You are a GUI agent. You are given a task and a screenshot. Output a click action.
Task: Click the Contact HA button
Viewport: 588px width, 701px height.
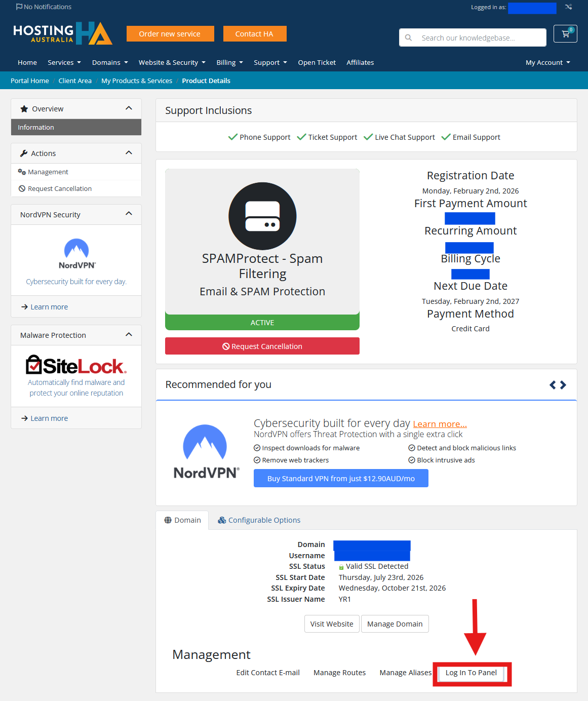pyautogui.click(x=255, y=34)
